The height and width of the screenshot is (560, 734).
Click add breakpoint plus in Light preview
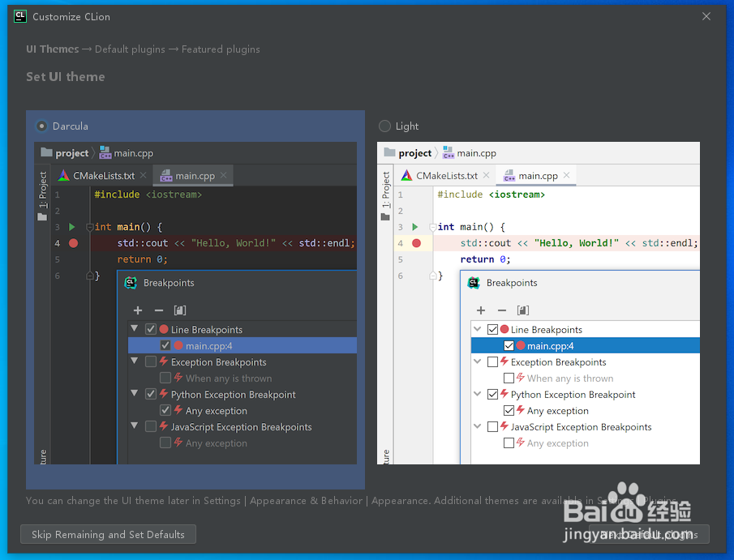pos(481,310)
